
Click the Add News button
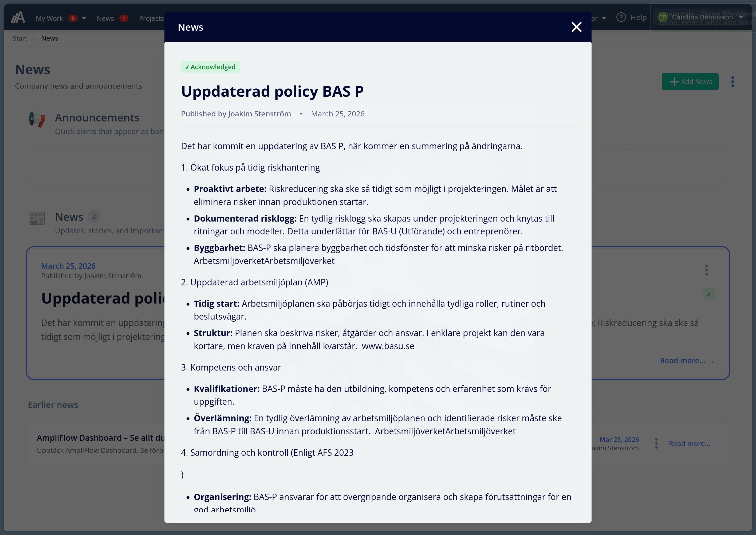690,81
